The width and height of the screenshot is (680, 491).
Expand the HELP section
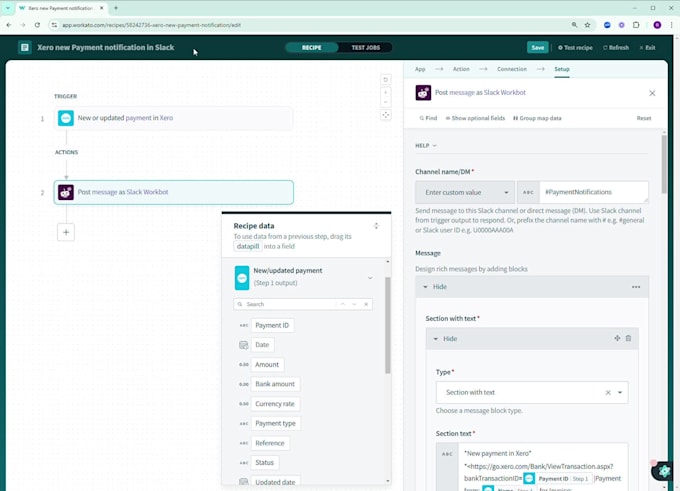tap(425, 146)
